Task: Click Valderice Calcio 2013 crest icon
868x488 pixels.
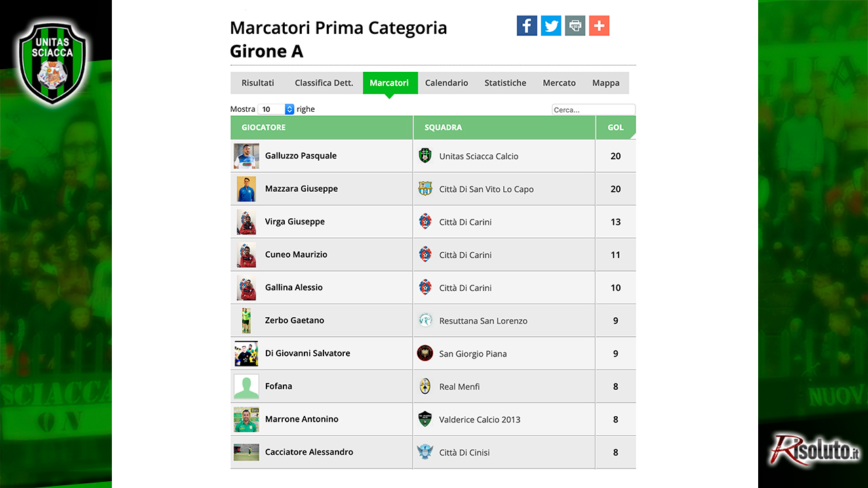Action: point(425,419)
